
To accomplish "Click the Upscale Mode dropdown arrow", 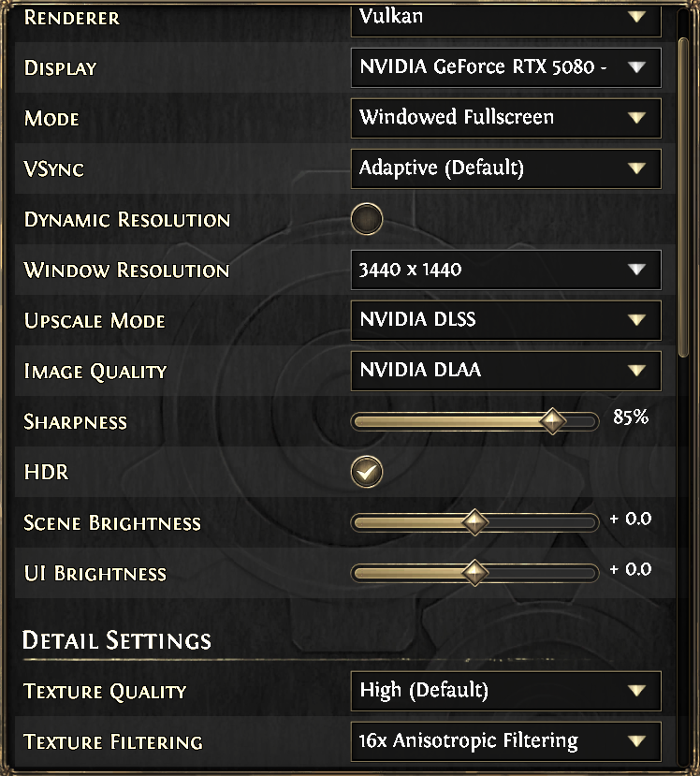I will point(637,320).
